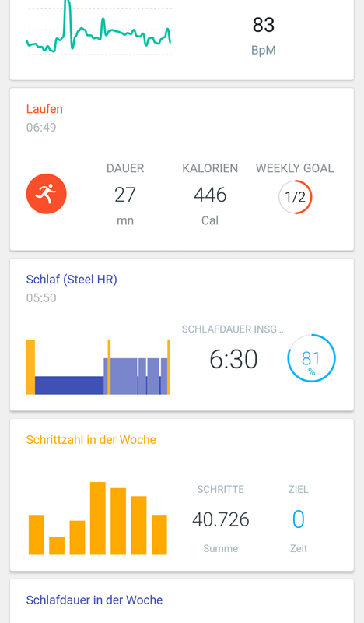The image size is (364, 623).
Task: Open the sleep phases bar chart
Action: click(98, 367)
